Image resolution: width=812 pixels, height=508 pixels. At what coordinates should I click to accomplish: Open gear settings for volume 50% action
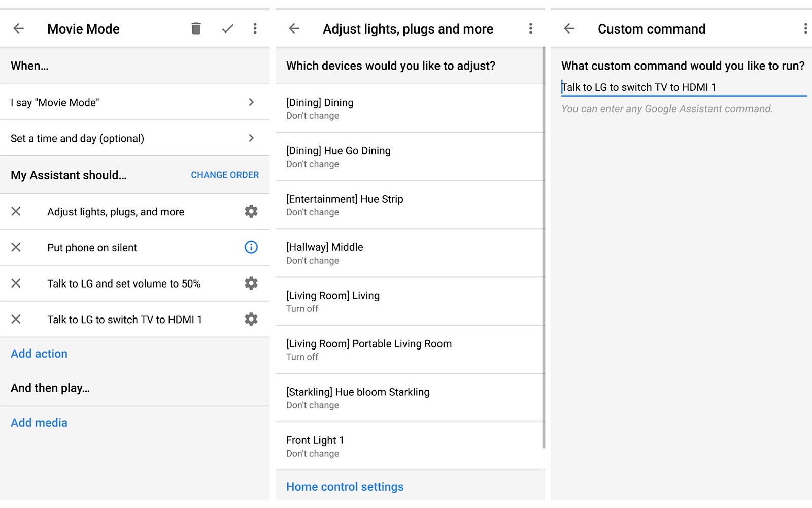251,283
